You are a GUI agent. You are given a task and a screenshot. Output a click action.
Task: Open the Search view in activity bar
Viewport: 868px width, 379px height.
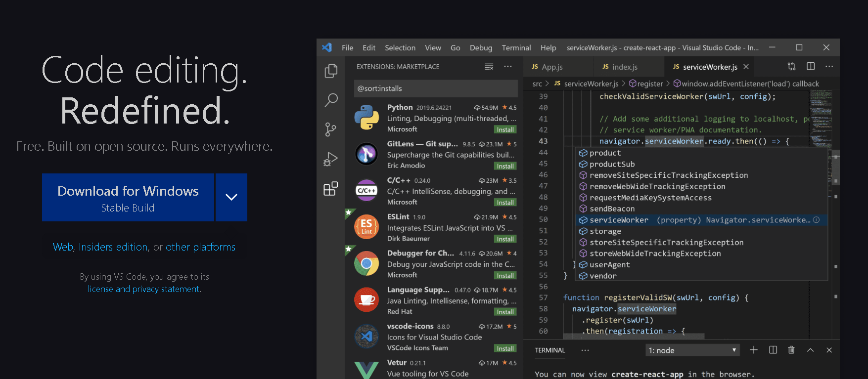pos(331,100)
